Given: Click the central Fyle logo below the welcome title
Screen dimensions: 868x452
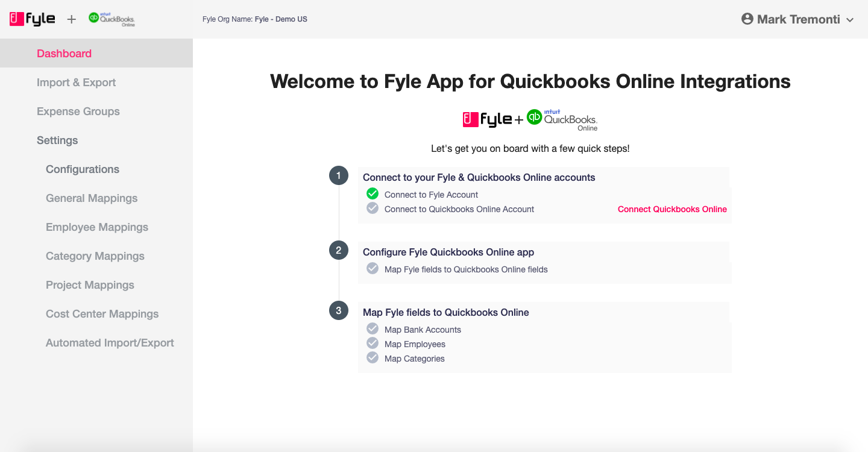Looking at the screenshot, I should coord(487,119).
